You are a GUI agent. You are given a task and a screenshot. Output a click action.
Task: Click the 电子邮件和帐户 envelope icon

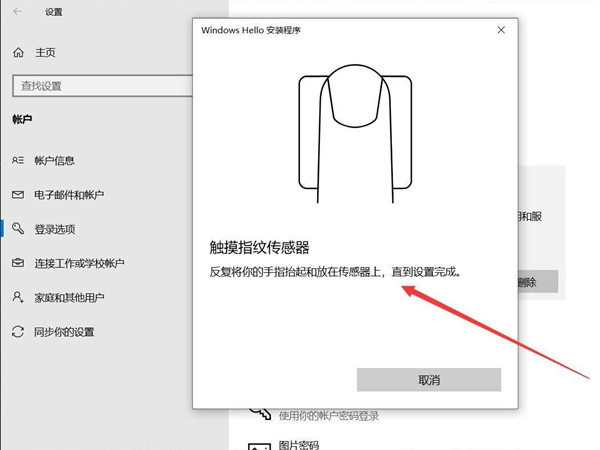[x=17, y=194]
